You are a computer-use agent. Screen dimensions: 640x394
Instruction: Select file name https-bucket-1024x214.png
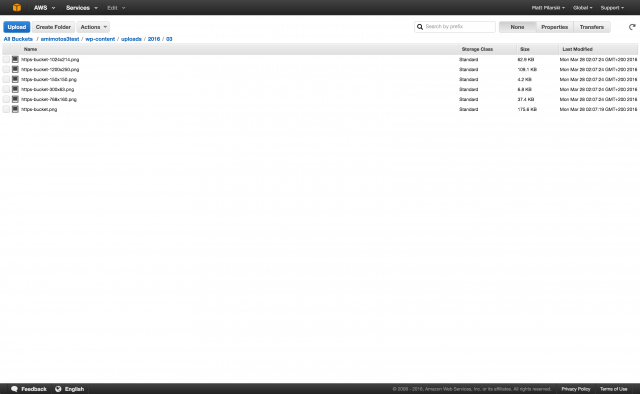tap(50, 60)
